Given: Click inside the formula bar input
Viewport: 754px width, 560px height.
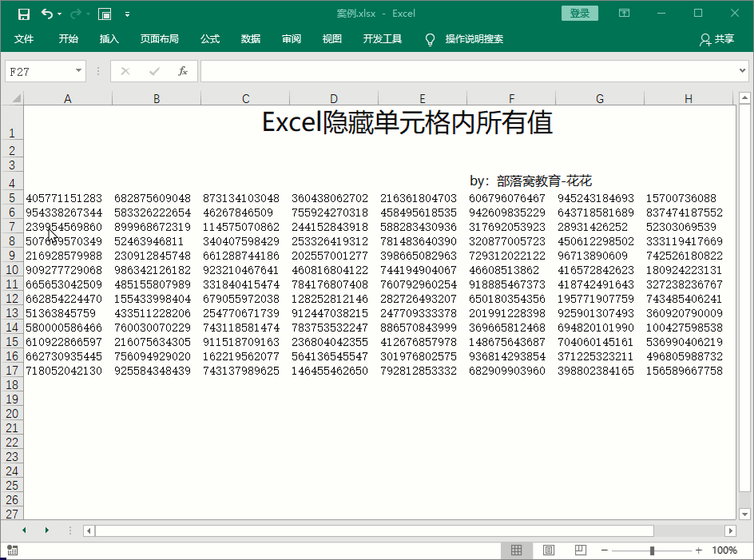Looking at the screenshot, I should [x=467, y=71].
